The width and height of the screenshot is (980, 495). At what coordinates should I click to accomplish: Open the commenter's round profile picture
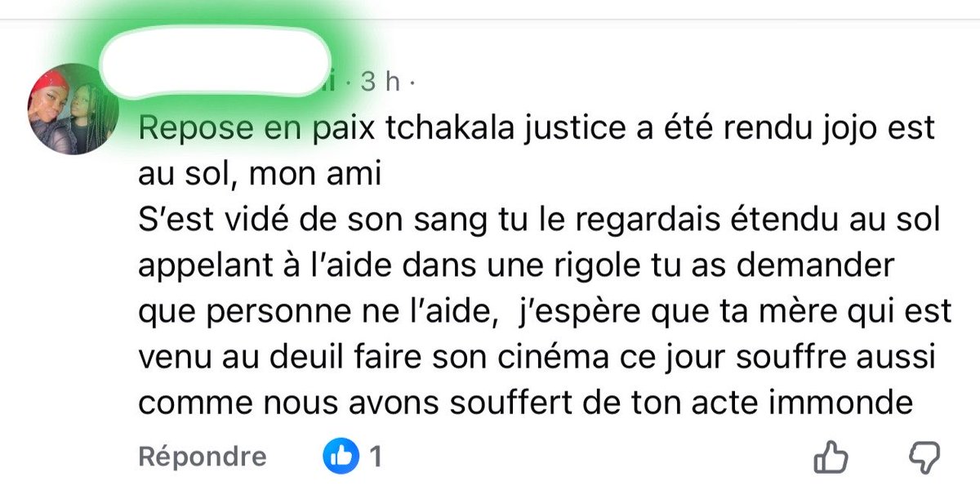[x=73, y=107]
